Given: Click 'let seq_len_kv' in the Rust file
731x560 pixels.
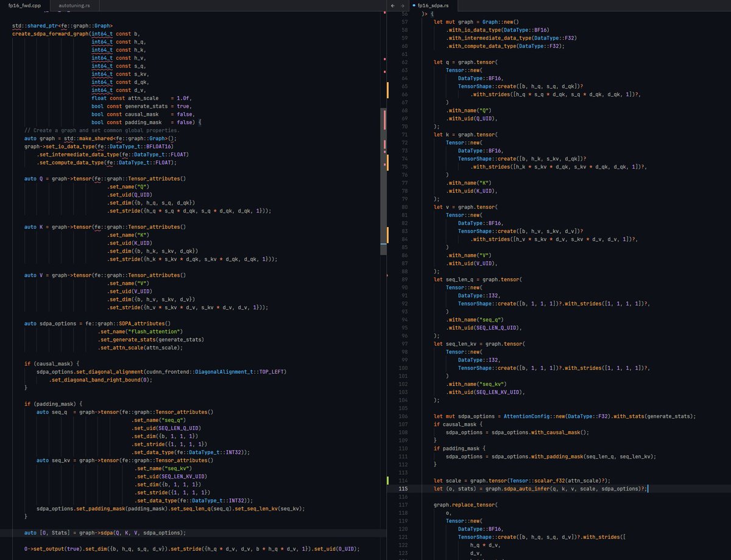Looking at the screenshot, I should 455,343.
